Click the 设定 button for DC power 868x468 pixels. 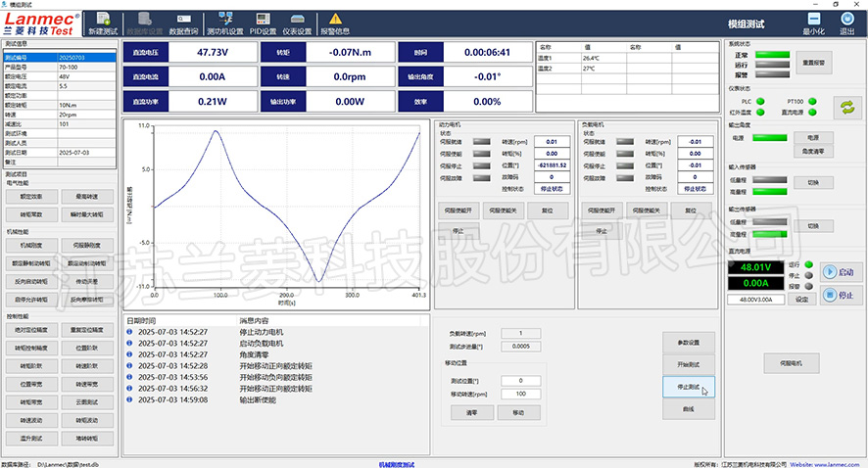tap(802, 300)
